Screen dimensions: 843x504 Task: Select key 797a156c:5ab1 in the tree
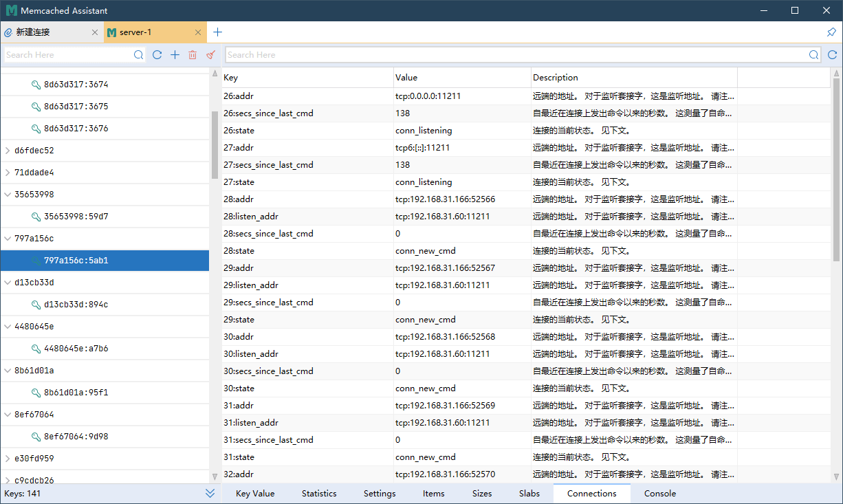pos(105,261)
